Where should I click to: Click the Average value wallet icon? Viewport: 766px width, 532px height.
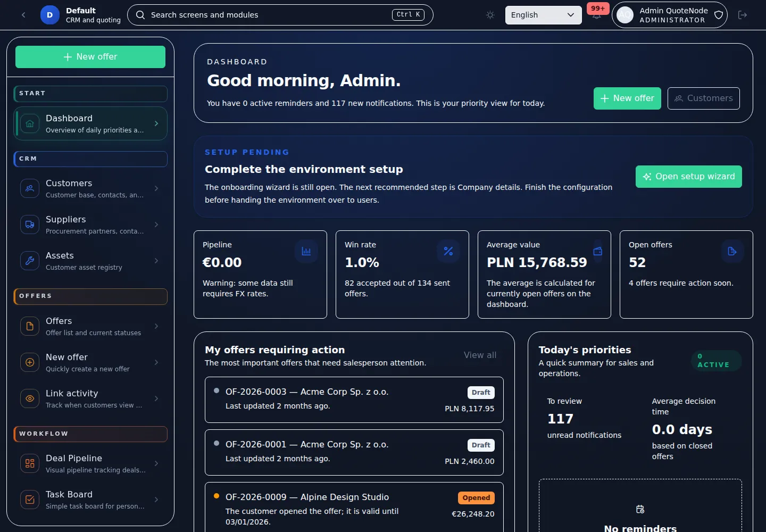tap(598, 251)
